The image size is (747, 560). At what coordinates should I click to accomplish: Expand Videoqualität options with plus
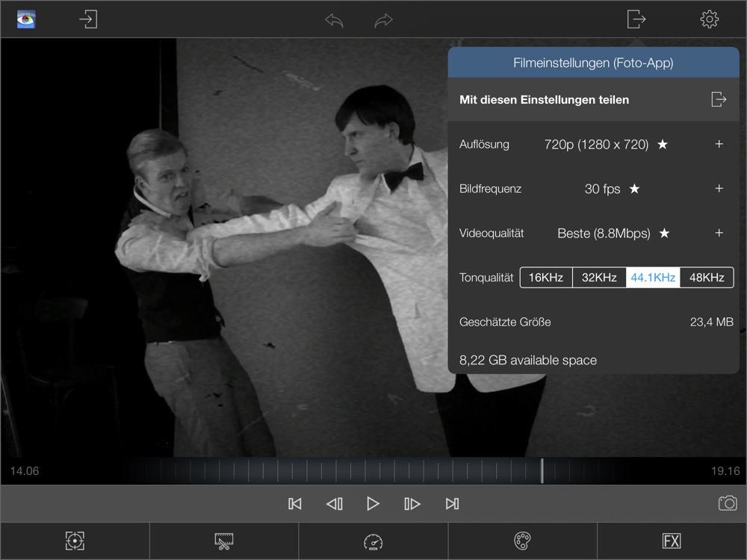(719, 233)
